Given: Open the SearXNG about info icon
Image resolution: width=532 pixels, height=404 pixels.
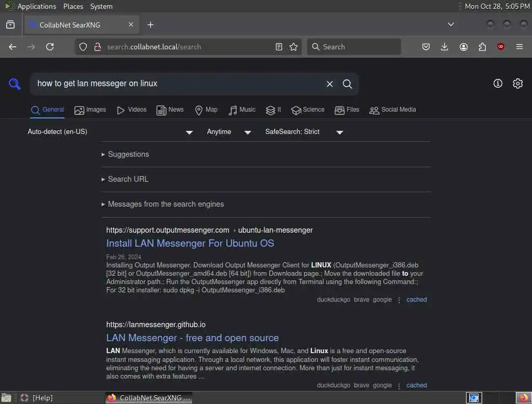Looking at the screenshot, I should click(x=498, y=84).
